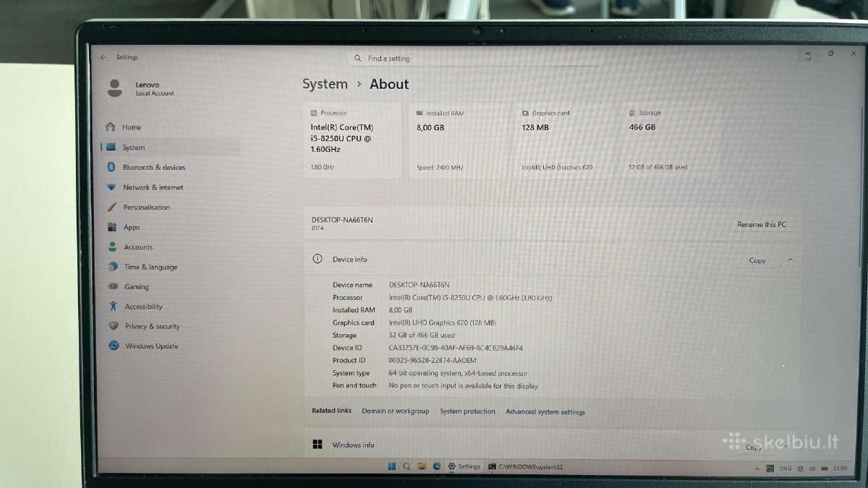Screen dimensions: 868x488
Task: Open File Explorer from the taskbar
Action: (x=422, y=466)
